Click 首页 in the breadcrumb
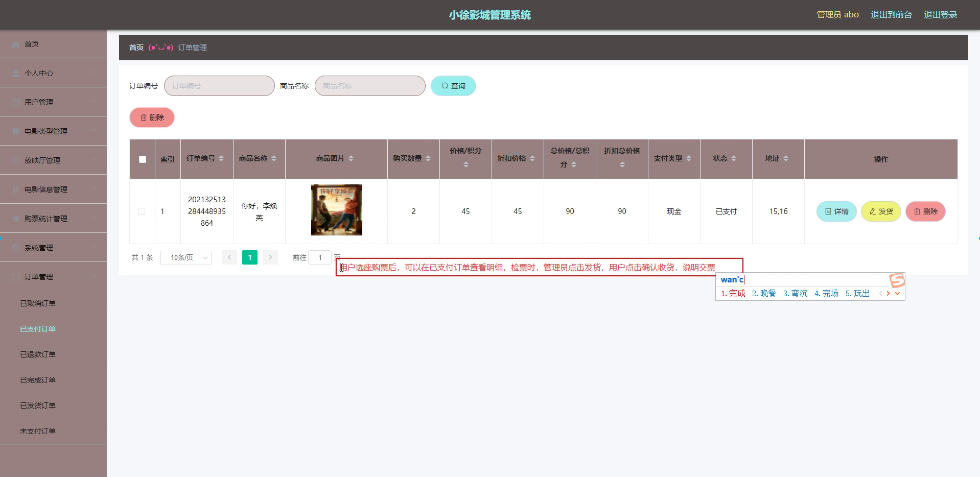This screenshot has height=477, width=980. (x=136, y=47)
